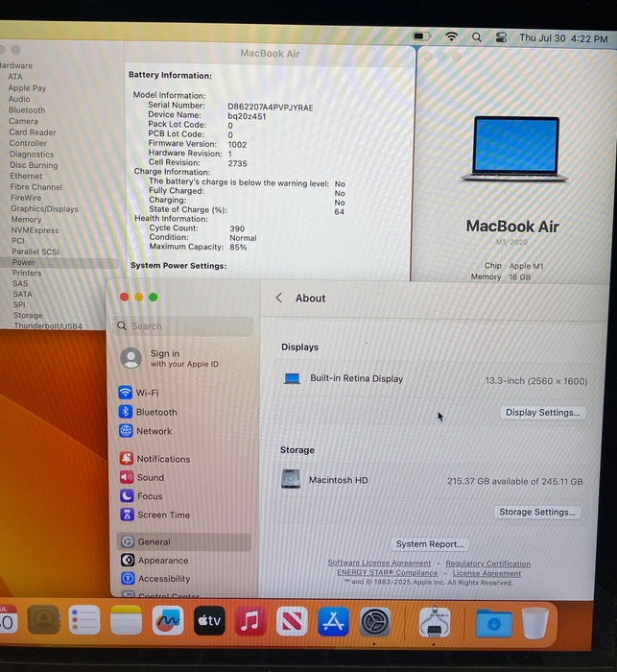Viewport: 617px width, 672px height.
Task: Click the battery status menu bar icon
Action: [421, 36]
